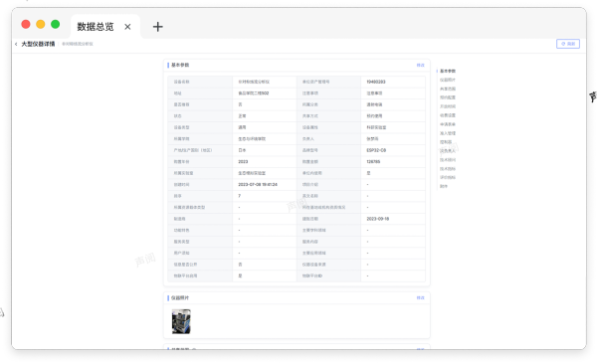Click the red close window button

26,25
